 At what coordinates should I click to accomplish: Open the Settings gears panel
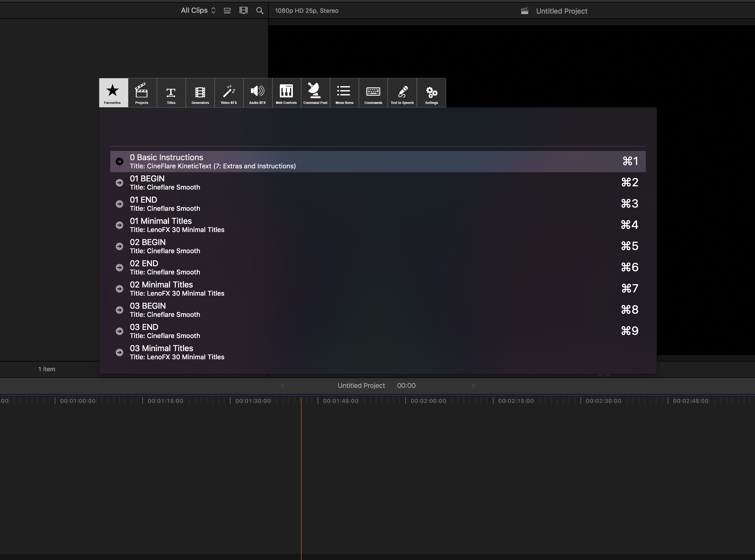tap(431, 92)
